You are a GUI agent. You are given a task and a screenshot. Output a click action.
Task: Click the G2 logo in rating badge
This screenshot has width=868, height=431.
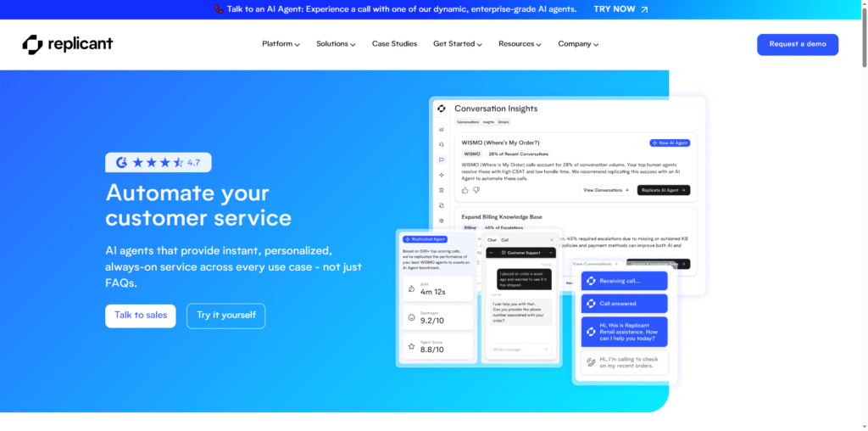click(121, 162)
